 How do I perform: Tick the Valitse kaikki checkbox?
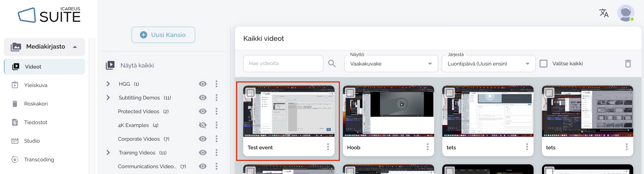(x=543, y=64)
